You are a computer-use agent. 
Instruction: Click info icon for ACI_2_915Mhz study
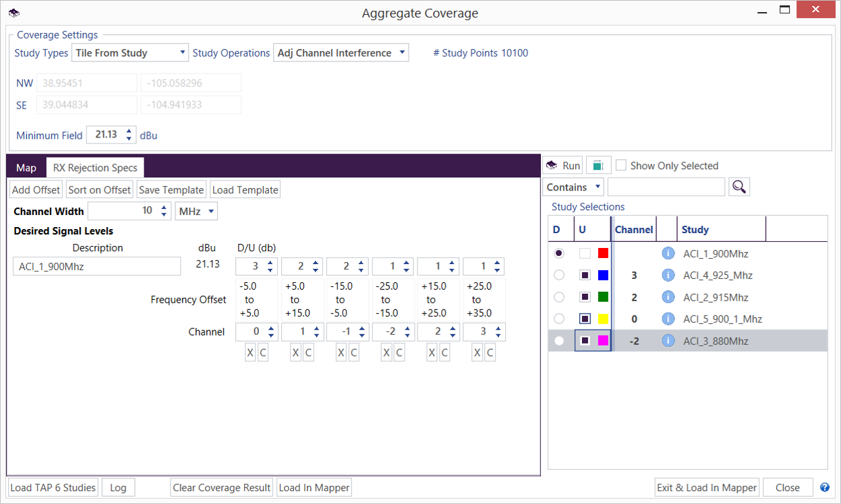668,297
